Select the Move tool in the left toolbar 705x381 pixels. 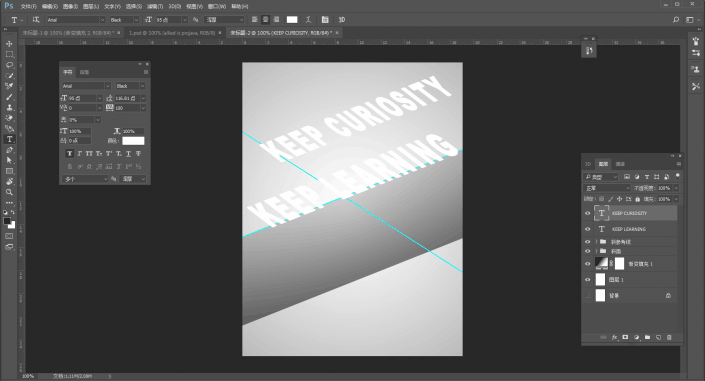point(9,44)
